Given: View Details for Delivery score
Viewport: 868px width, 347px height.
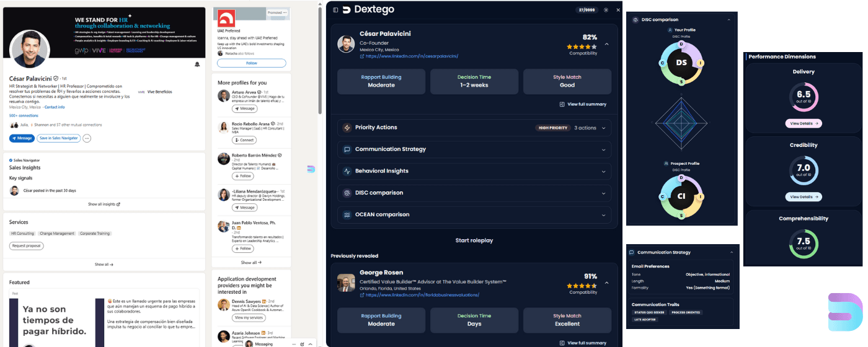Looking at the screenshot, I should point(804,123).
